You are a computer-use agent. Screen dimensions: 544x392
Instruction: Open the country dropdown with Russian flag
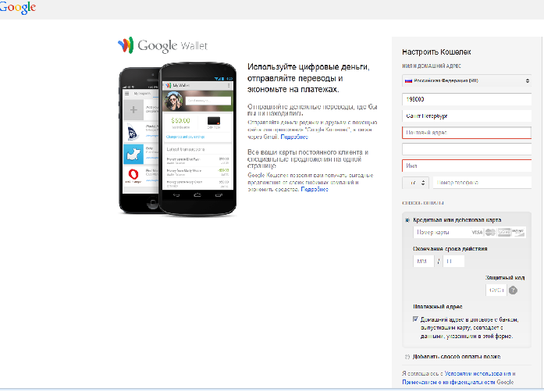point(467,80)
